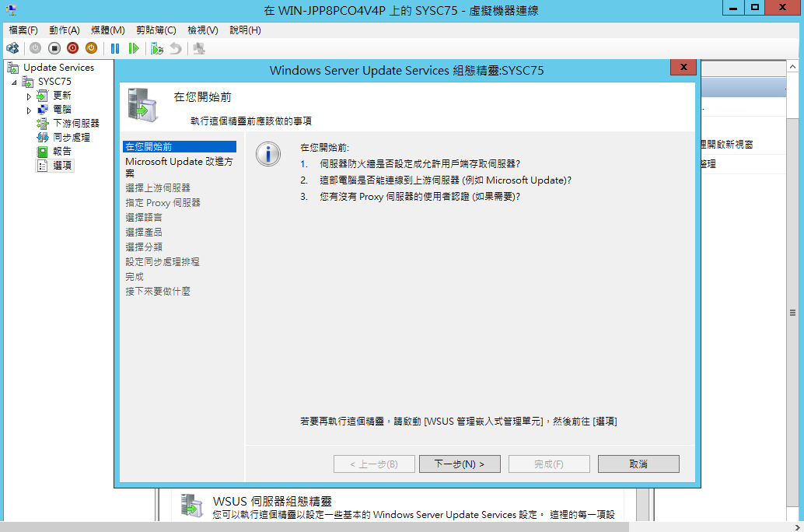
Task: Click the Turn Off stop icon
Action: pyautogui.click(x=54, y=48)
